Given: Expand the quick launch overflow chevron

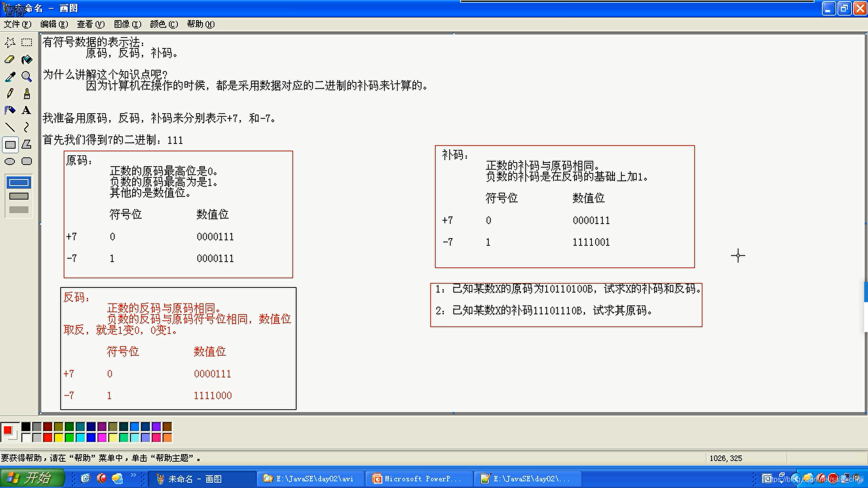Looking at the screenshot, I should point(133,475).
